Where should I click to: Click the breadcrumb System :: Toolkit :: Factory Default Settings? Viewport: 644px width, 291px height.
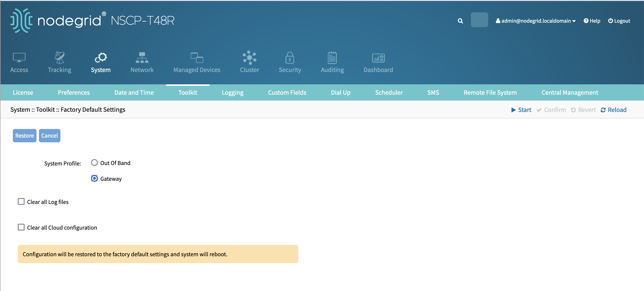[x=68, y=109]
